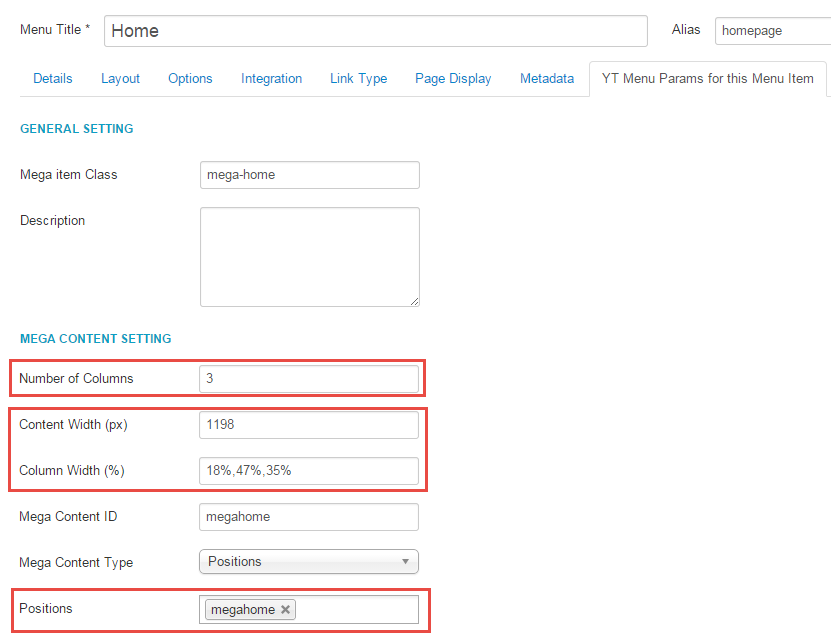Select YT Menu Params for this Menu Item tab
The image size is (831, 638).
coord(708,78)
